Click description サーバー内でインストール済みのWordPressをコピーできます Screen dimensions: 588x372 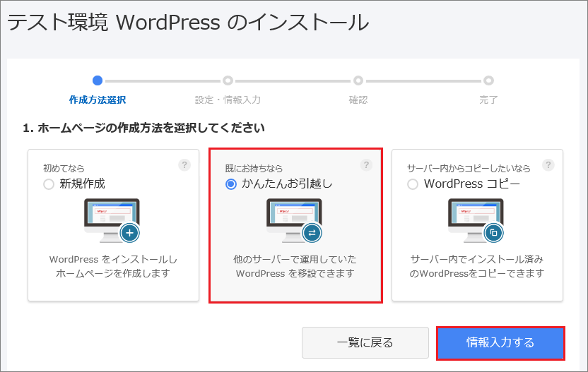(476, 266)
